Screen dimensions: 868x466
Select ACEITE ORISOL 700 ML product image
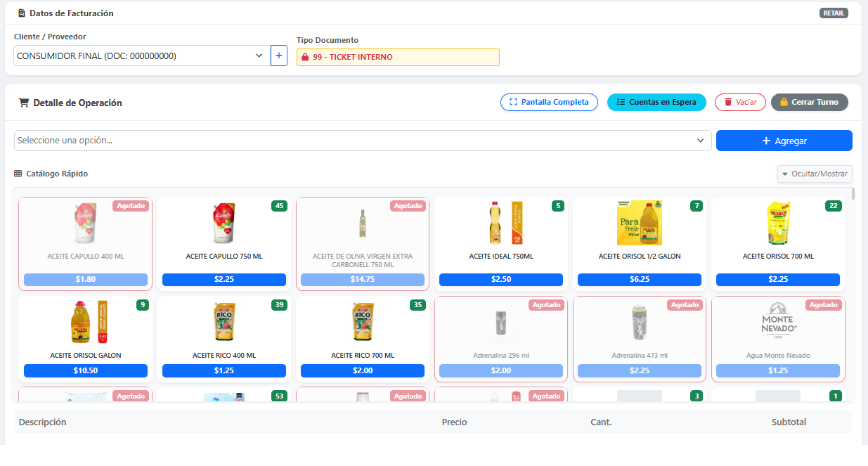click(x=778, y=224)
